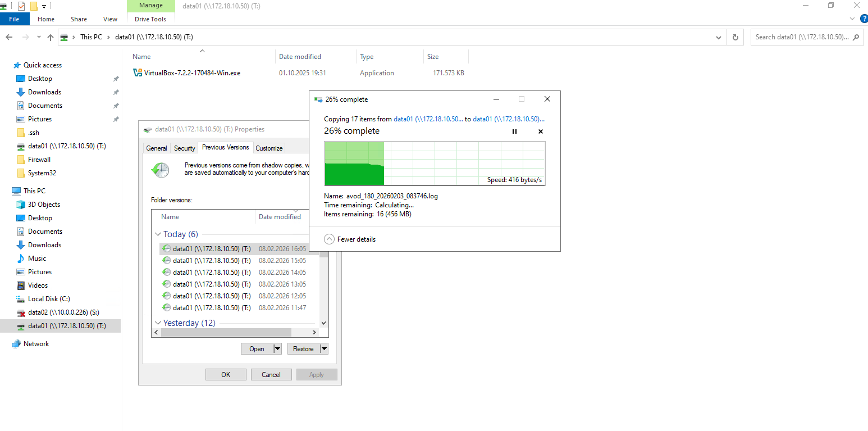This screenshot has height=431, width=868.
Task: Click the Up arrow to the parent folder
Action: coord(51,37)
